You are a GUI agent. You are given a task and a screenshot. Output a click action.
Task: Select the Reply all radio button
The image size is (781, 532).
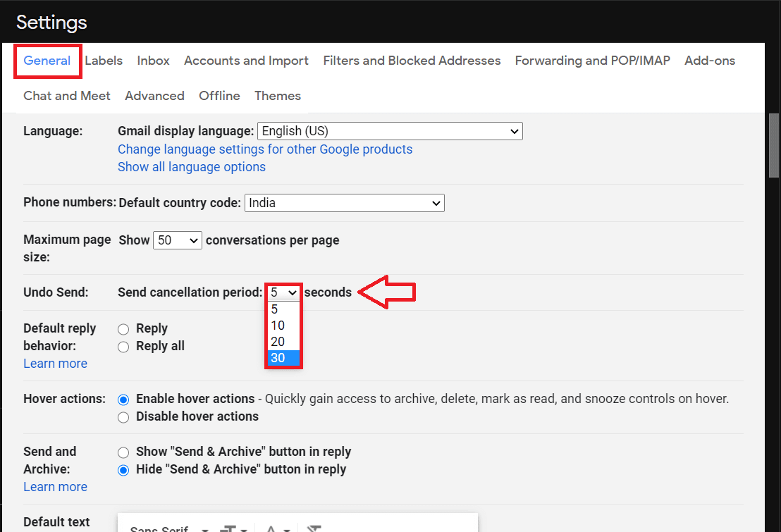tap(123, 347)
